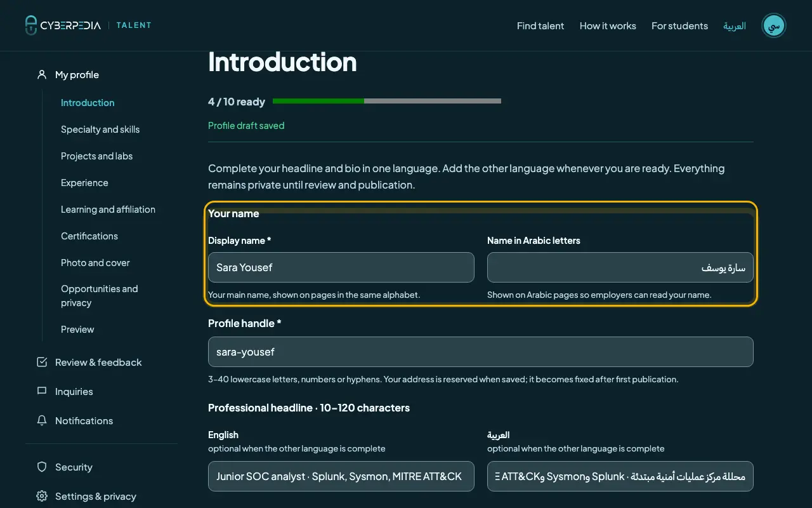
Task: Go to Learning and affiliation section
Action: tap(108, 210)
